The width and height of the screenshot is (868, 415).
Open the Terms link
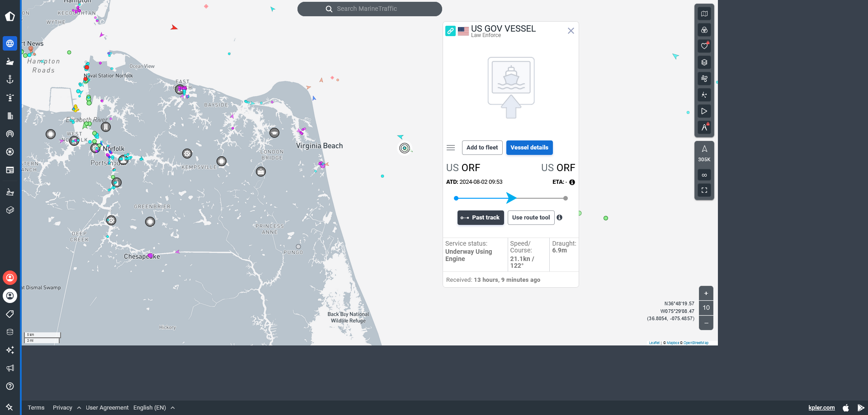[x=36, y=407]
